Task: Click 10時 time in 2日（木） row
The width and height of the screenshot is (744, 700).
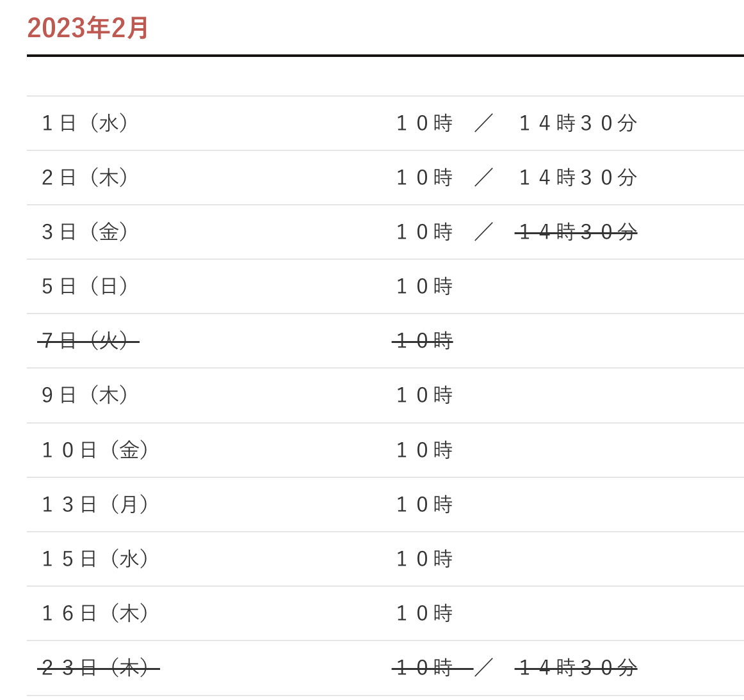Action: pos(425,177)
